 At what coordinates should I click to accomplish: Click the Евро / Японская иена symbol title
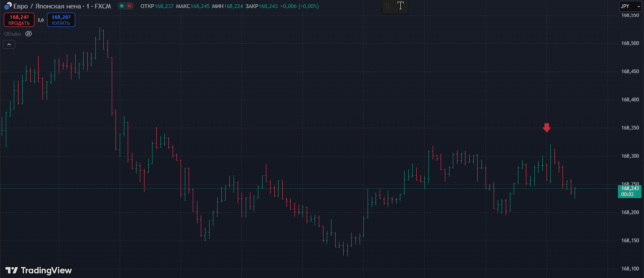47,6
